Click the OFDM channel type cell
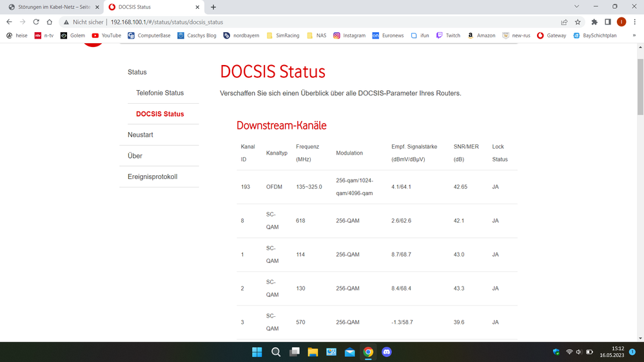The height and width of the screenshot is (362, 644). 274,187
